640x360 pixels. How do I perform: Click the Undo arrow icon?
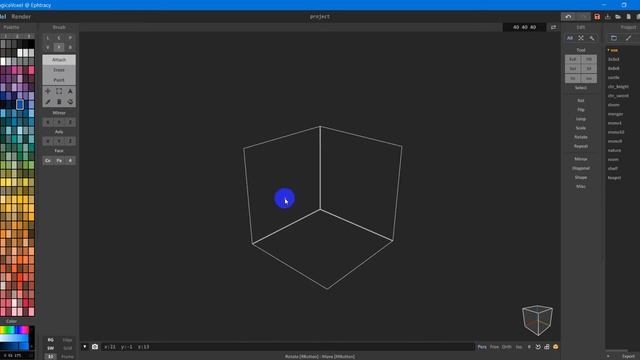click(568, 17)
